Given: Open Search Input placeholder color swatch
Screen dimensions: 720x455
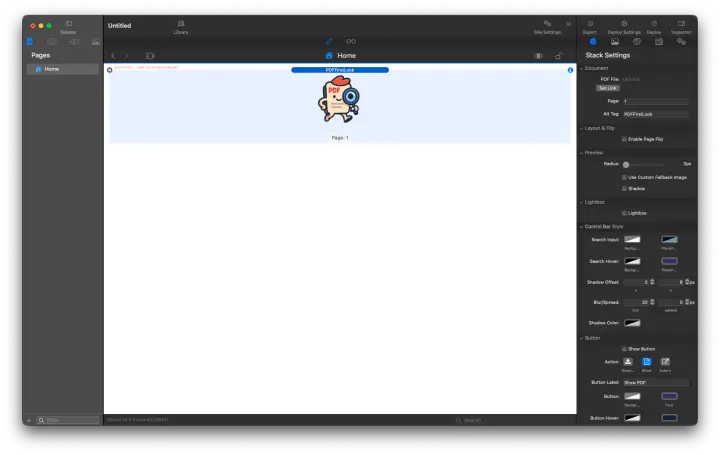Looking at the screenshot, I should click(669, 240).
